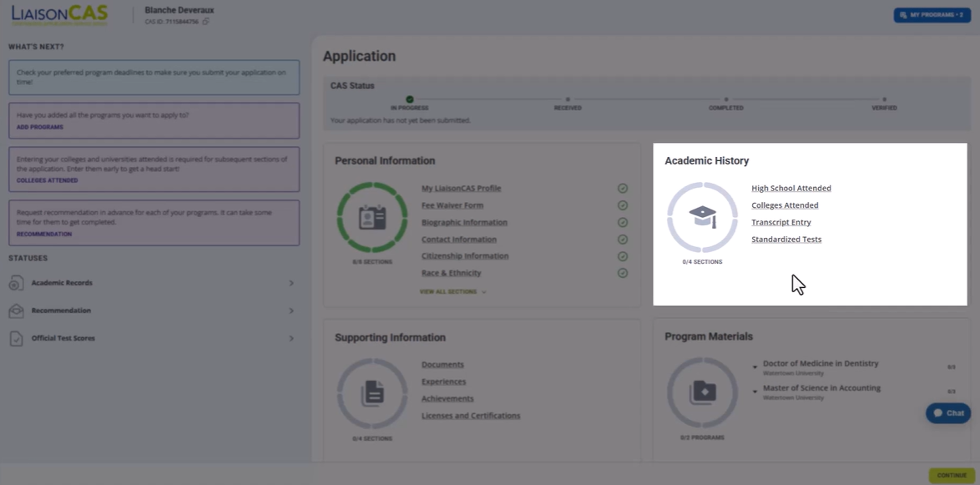
Task: Click the Supporting Information documents icon
Action: (372, 394)
